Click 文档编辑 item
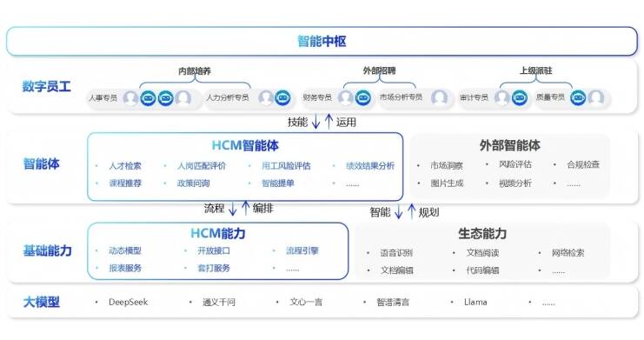 397,270
